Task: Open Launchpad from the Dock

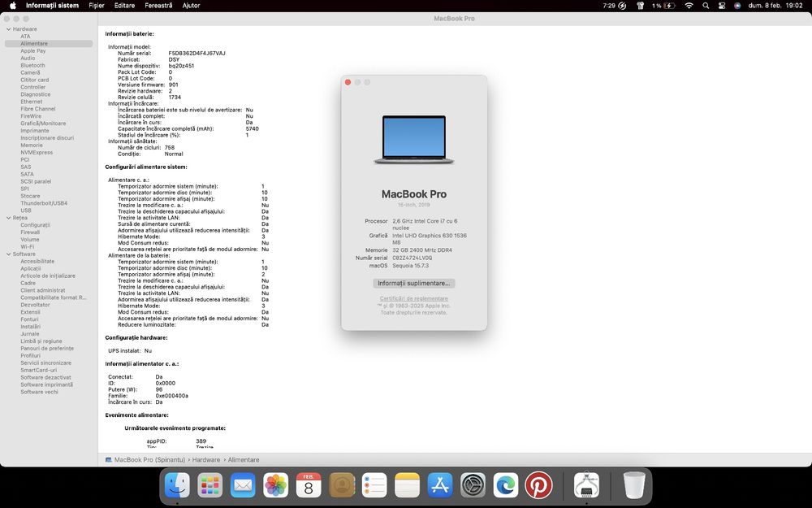Action: click(x=209, y=486)
